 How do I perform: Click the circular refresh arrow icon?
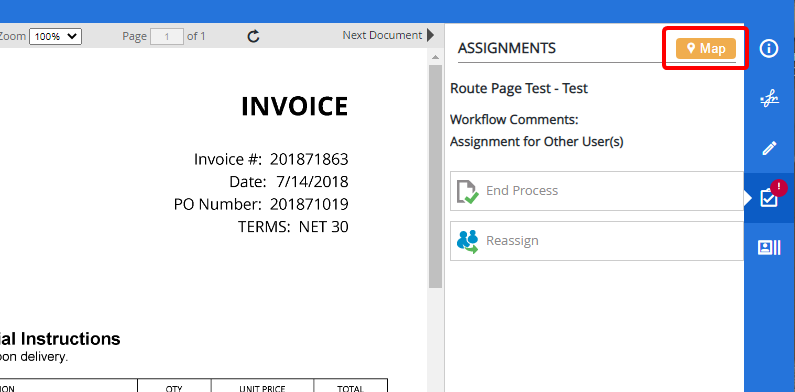(x=254, y=36)
